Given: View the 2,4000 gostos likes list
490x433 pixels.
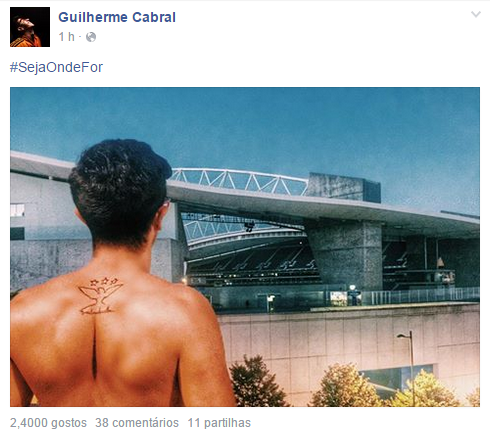Looking at the screenshot, I should tap(48, 423).
